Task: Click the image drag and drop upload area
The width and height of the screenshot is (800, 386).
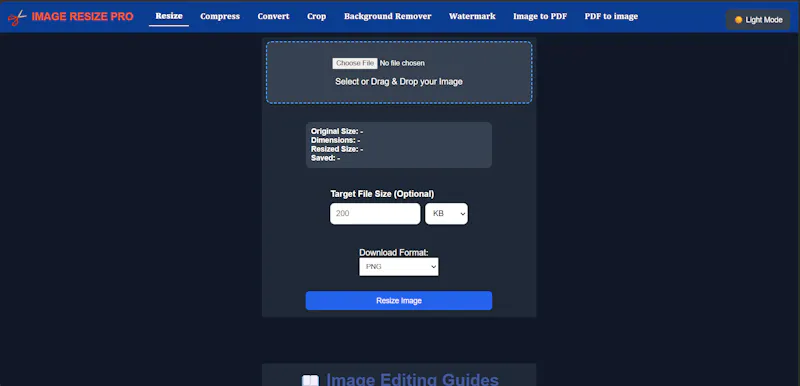Action: pos(399,72)
